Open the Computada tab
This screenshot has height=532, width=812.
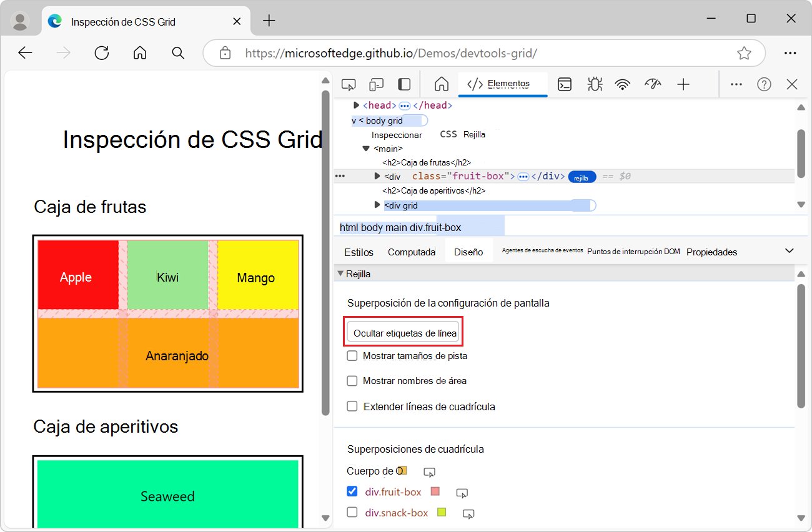(x=411, y=252)
